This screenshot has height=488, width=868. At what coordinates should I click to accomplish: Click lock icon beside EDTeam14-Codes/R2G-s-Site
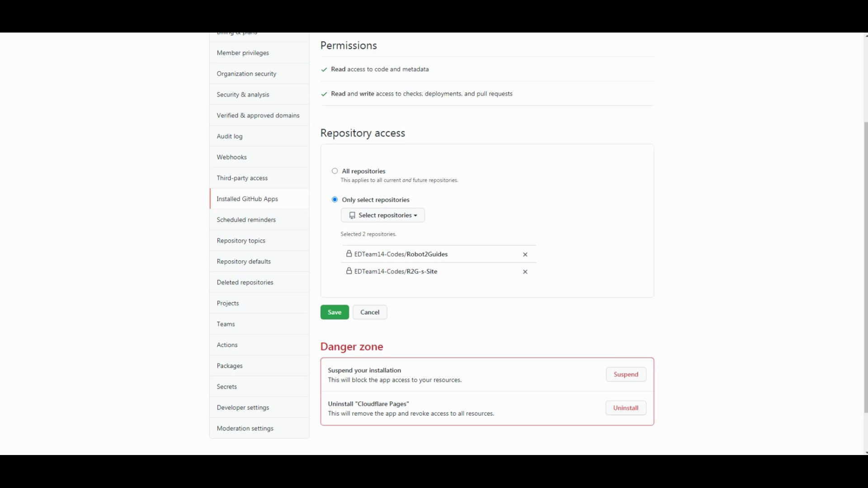coord(349,271)
